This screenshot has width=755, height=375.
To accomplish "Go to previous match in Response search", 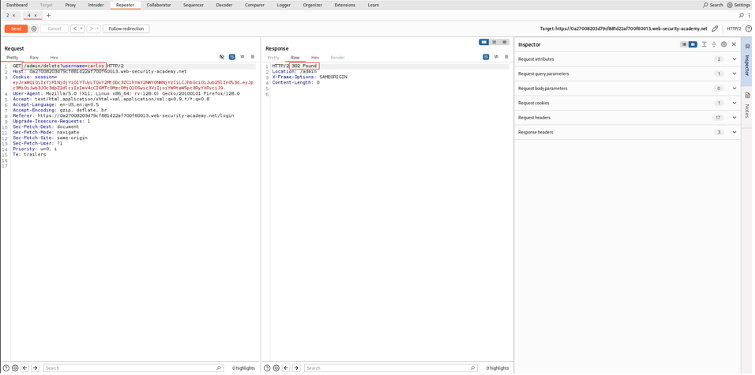I will (286, 368).
